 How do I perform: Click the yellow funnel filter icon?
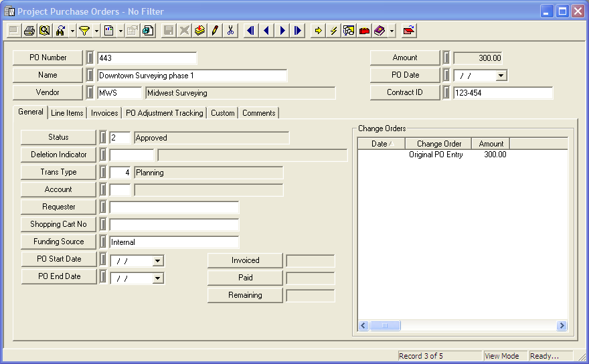pos(84,30)
